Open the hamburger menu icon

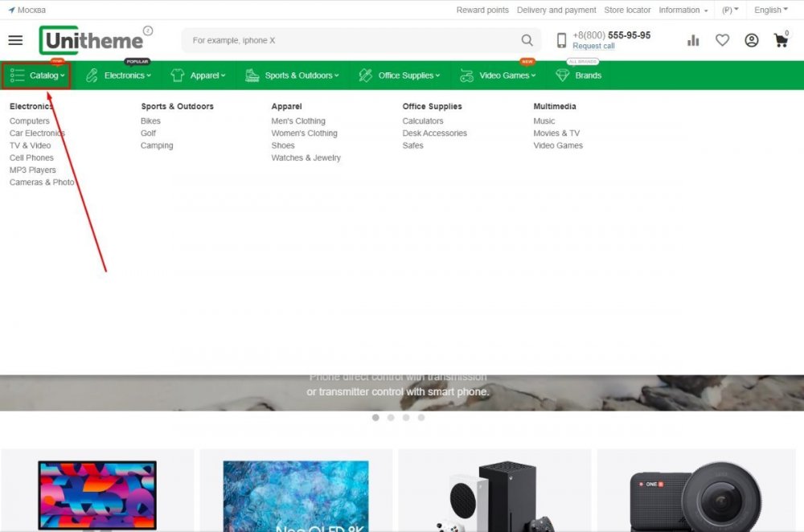point(15,39)
